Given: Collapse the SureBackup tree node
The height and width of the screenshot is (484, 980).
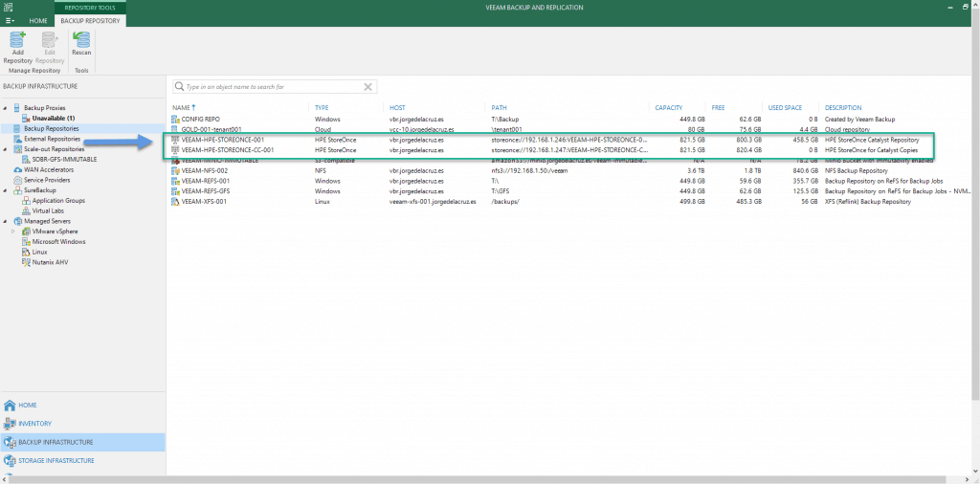Looking at the screenshot, I should (x=6, y=190).
